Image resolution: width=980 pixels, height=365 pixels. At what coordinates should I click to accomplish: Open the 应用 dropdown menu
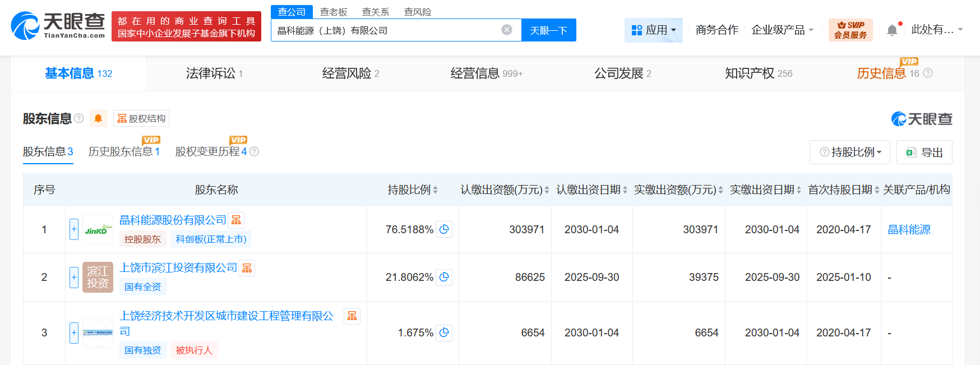point(654,30)
